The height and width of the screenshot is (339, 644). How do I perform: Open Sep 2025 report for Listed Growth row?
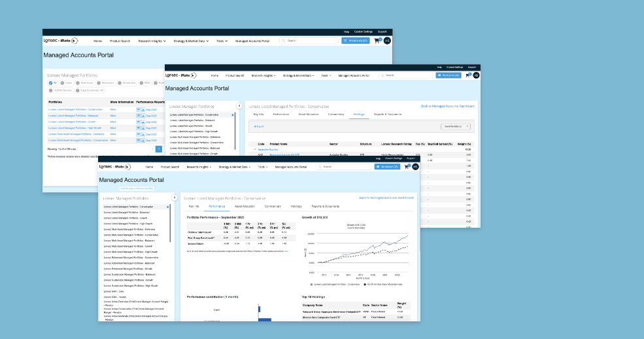coord(151,122)
